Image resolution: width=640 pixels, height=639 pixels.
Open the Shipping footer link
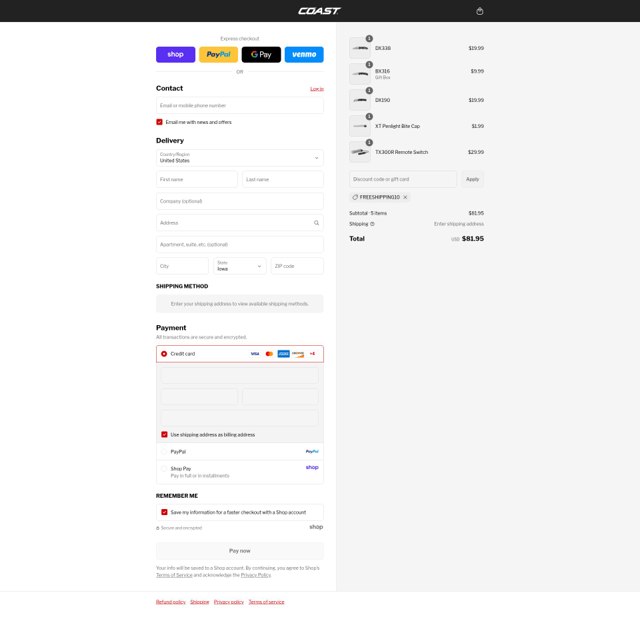coord(200,602)
